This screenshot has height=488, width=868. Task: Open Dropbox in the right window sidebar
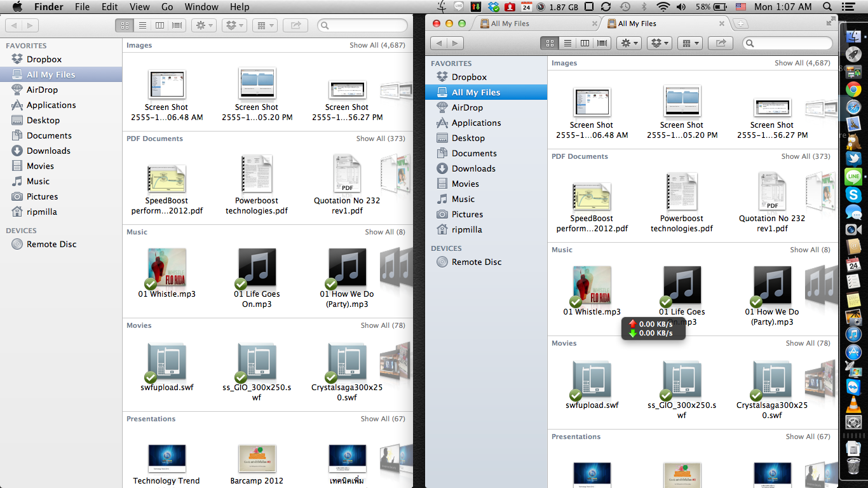point(469,77)
